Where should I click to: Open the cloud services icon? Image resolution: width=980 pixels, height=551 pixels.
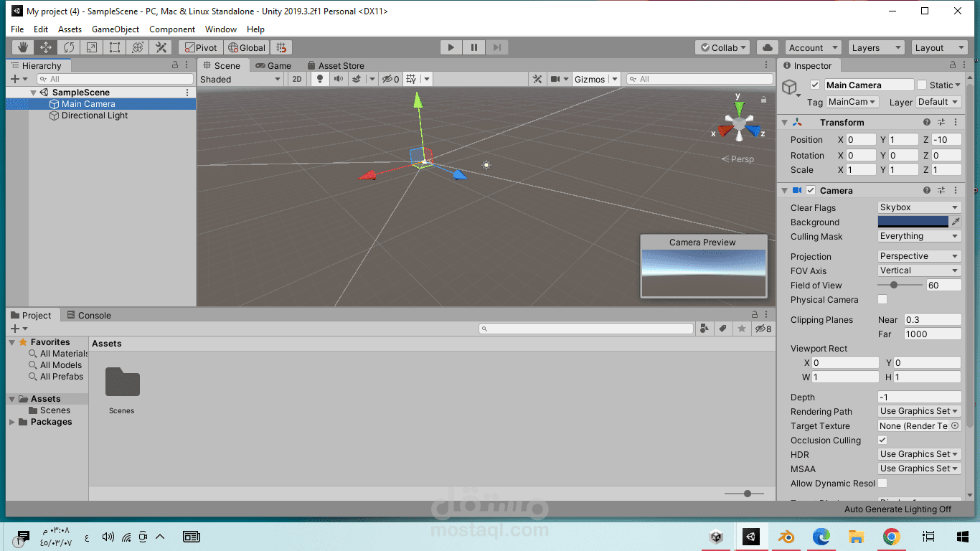coord(768,47)
